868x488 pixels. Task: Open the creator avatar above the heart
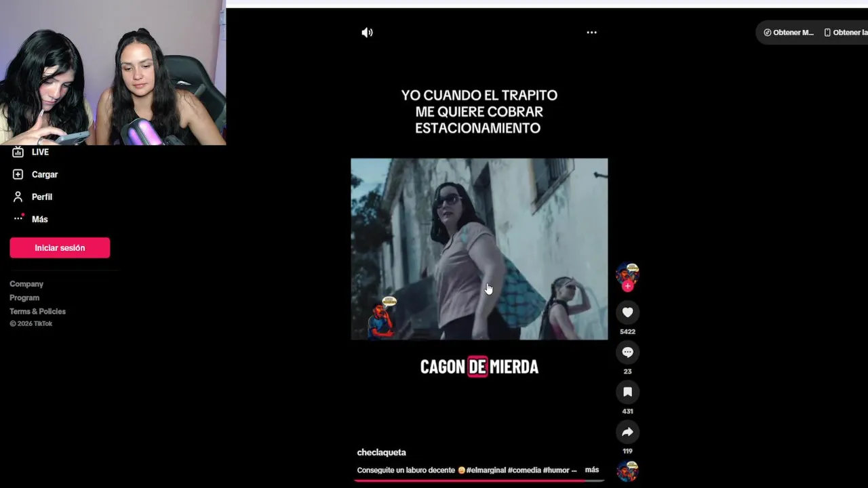[x=627, y=273]
